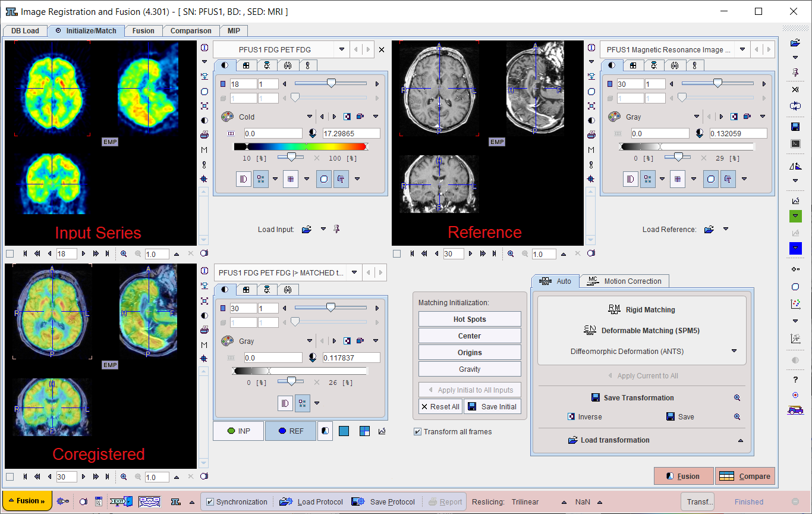The image size is (812, 514).
Task: Open PFUS1 FDG PET MATCHED series dropdown
Action: click(354, 272)
